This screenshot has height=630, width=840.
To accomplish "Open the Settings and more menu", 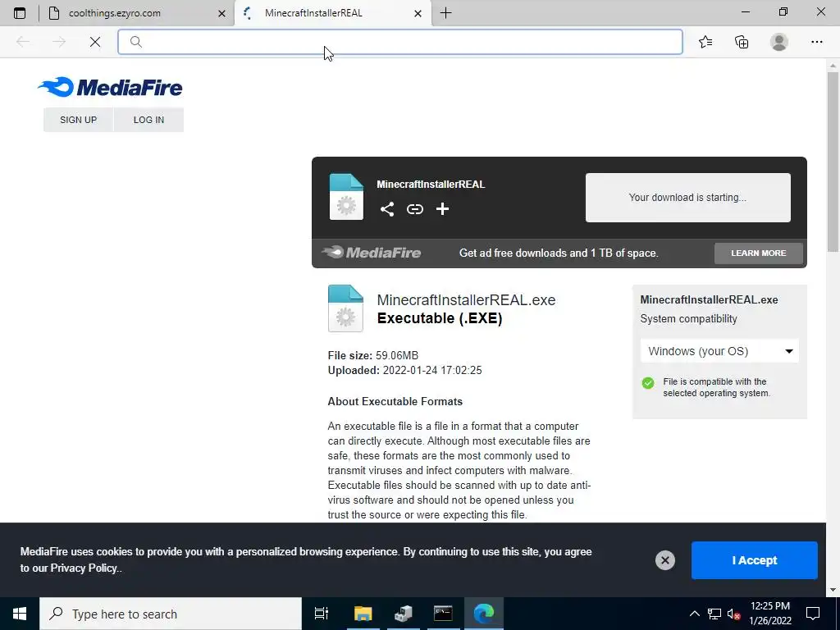I will [816, 42].
